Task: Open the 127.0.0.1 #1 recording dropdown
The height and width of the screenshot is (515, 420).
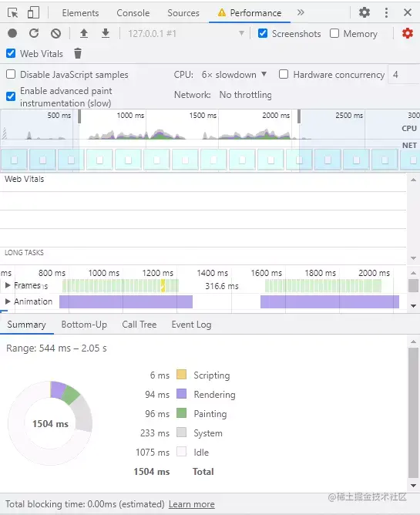Action: coord(186,33)
